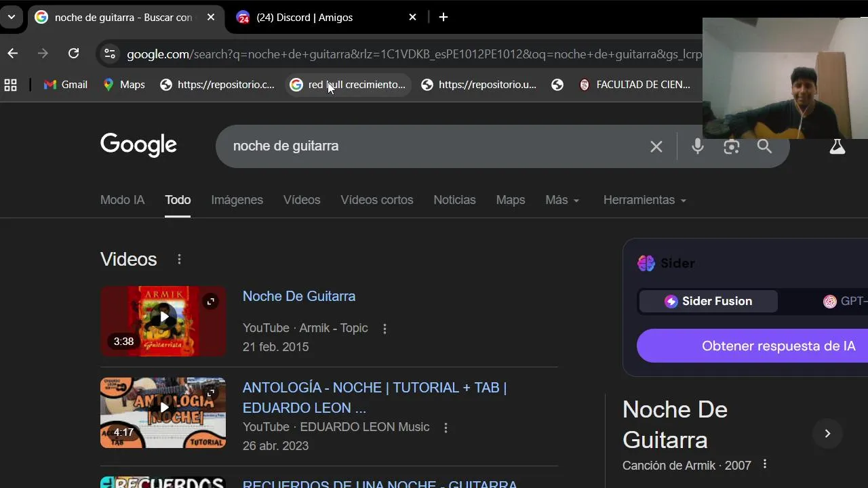The image size is (868, 488).
Task: Switch to Modo IA tab
Action: tap(122, 200)
